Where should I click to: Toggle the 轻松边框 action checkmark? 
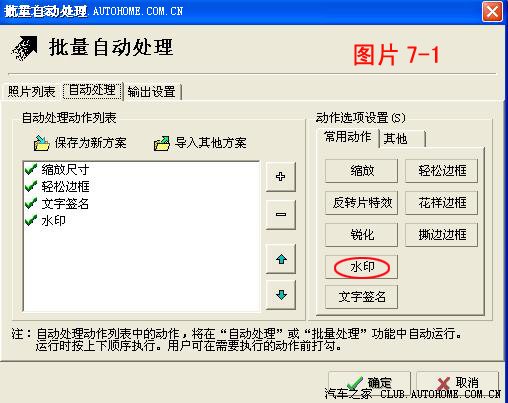[x=31, y=186]
